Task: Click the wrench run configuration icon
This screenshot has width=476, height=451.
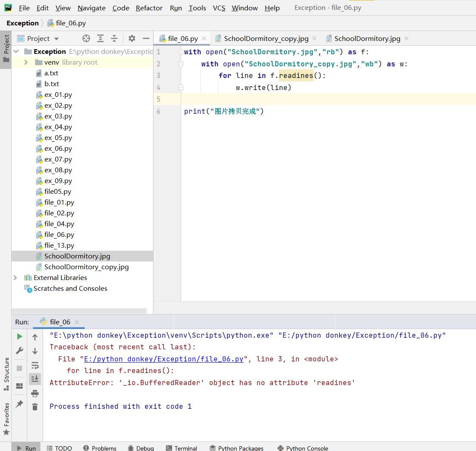Action: click(x=19, y=351)
